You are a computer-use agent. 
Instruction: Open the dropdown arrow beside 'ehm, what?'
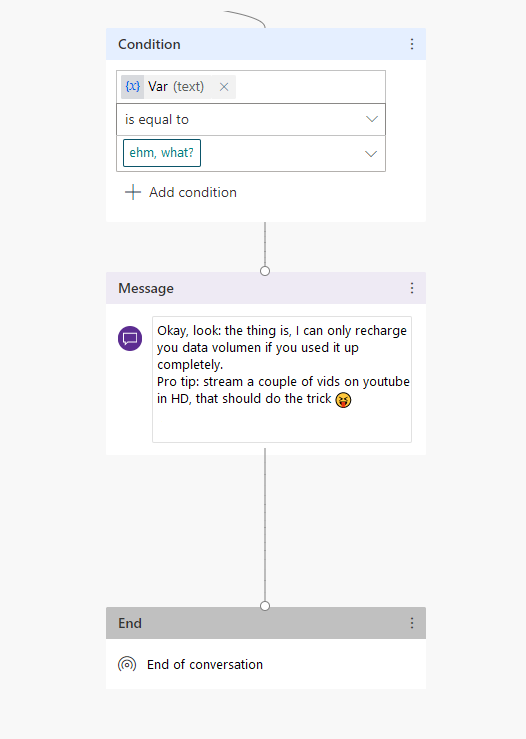click(371, 154)
